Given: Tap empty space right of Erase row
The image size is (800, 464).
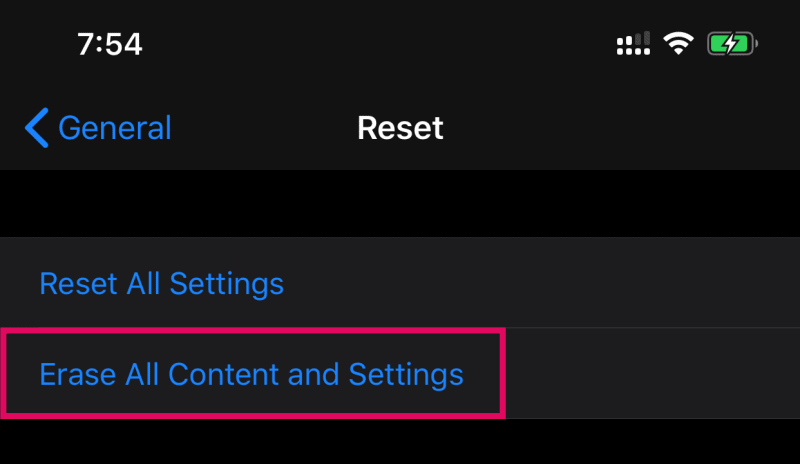Looking at the screenshot, I should click(653, 373).
